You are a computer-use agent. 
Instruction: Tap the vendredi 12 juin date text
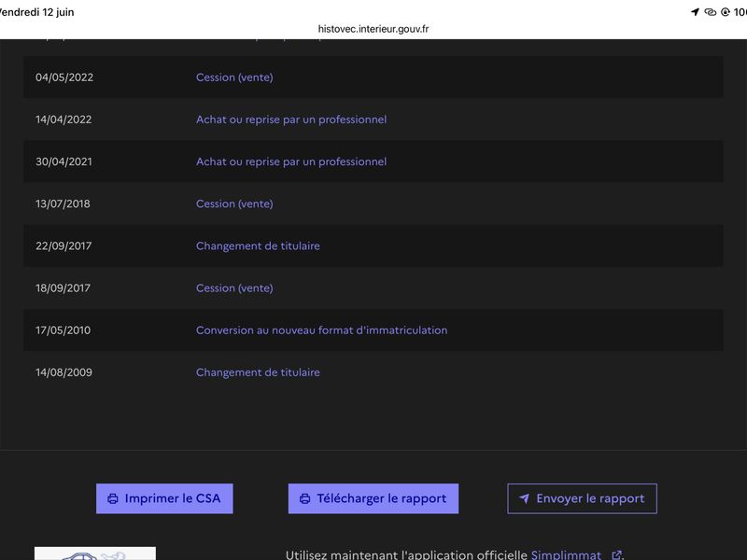(x=36, y=12)
